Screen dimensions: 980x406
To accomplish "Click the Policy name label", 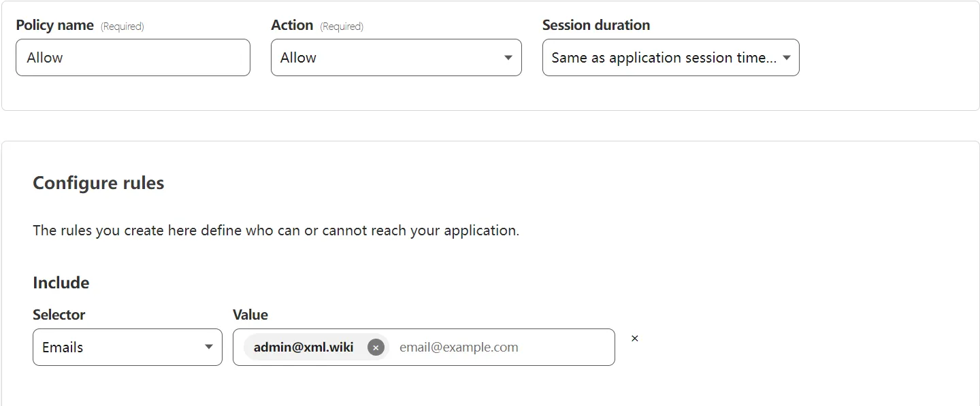I will pos(55,25).
